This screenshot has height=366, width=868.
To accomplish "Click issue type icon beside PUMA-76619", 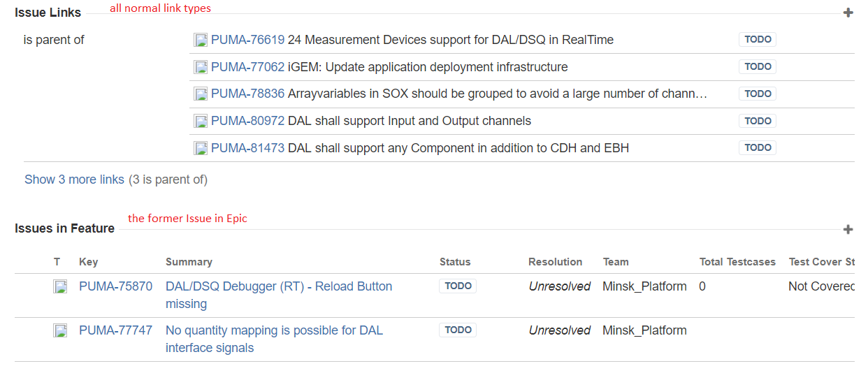I will 201,41.
